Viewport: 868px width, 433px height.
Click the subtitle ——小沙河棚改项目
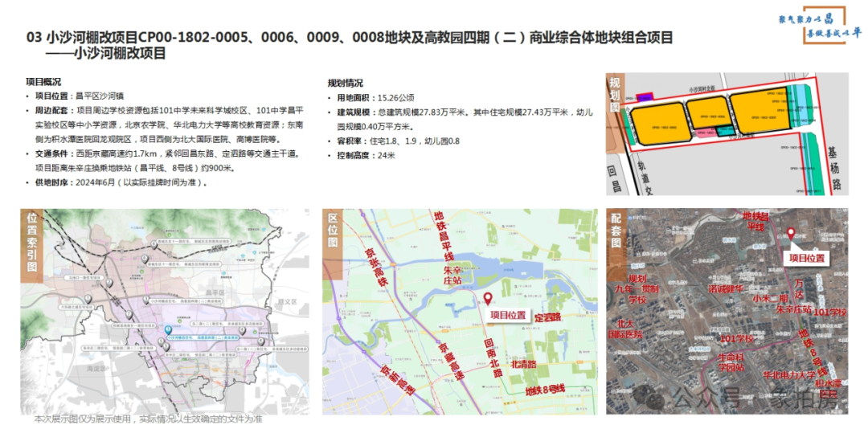[x=106, y=55]
